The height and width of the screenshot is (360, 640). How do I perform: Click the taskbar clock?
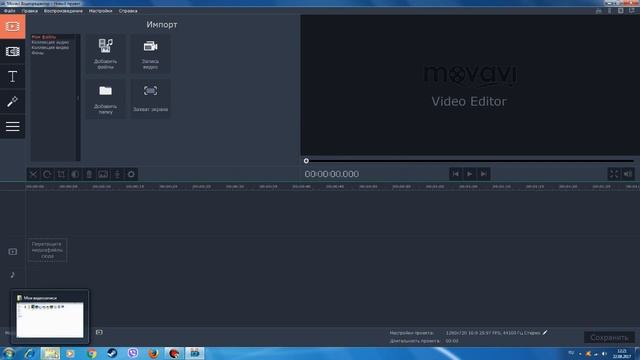(x=622, y=354)
